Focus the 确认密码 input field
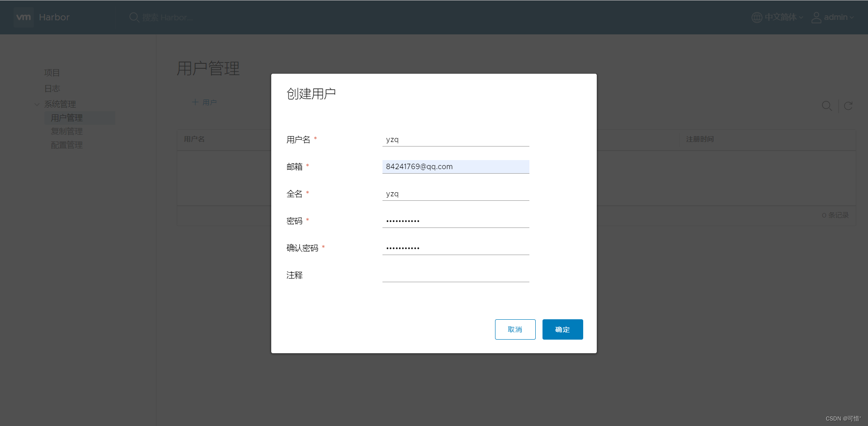The image size is (868, 426). pyautogui.click(x=456, y=248)
